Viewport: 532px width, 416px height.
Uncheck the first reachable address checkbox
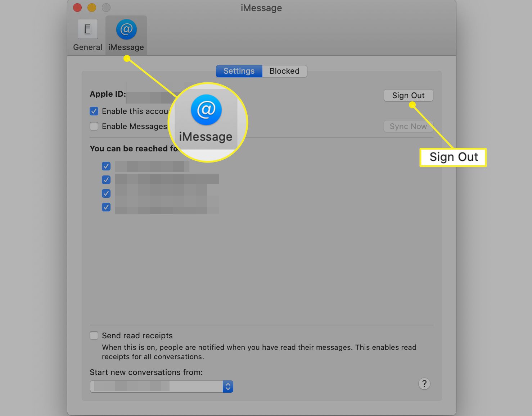pos(106,166)
